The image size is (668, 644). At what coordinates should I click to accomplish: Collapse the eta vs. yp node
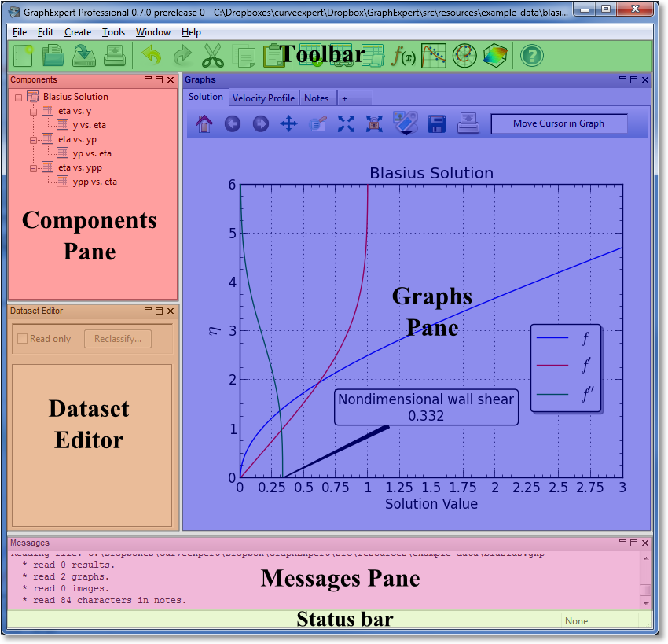point(33,140)
